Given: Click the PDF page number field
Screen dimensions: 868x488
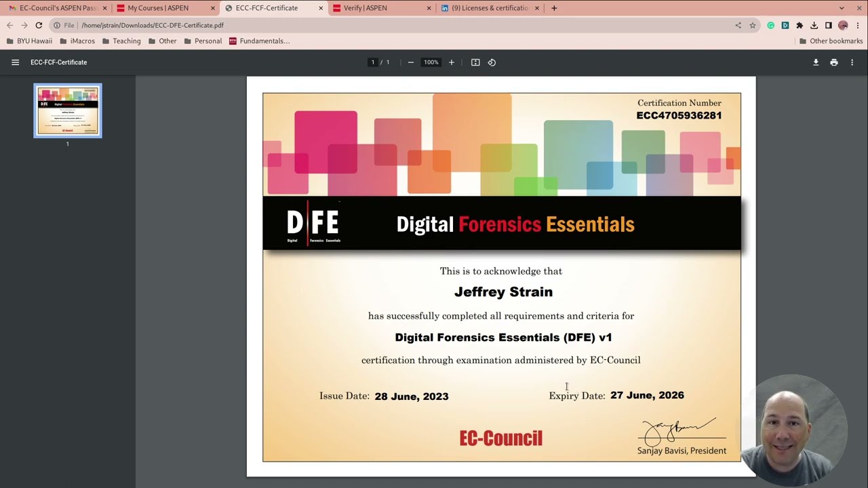Looking at the screenshot, I should tap(372, 62).
